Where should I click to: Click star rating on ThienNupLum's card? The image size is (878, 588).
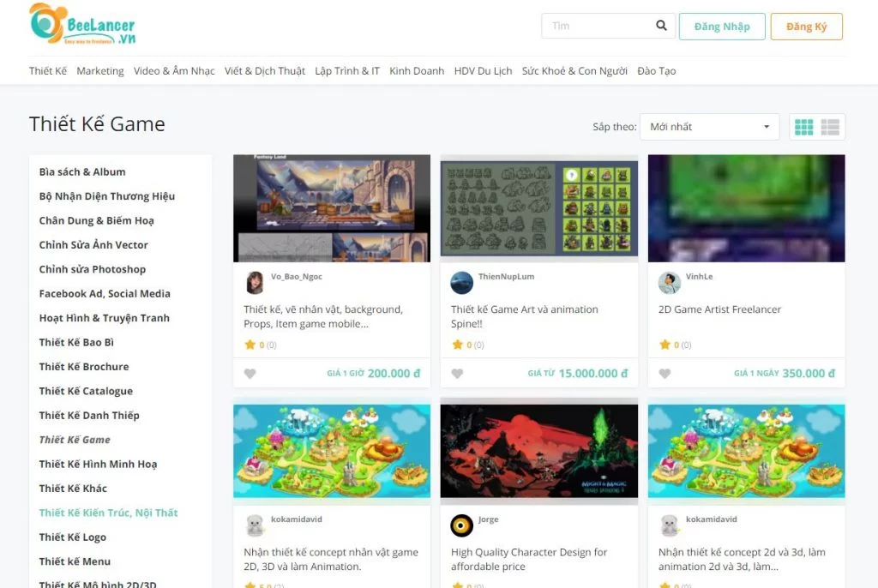pyautogui.click(x=467, y=345)
